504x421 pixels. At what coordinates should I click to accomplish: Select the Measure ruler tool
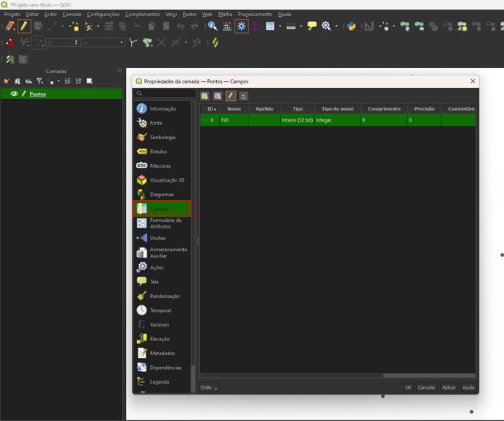point(291,26)
